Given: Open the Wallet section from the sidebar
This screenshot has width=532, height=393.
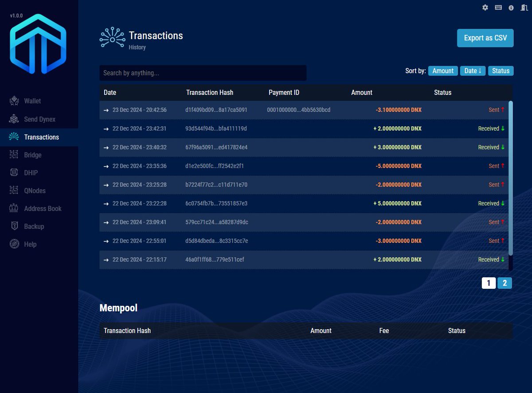Looking at the screenshot, I should coord(31,101).
